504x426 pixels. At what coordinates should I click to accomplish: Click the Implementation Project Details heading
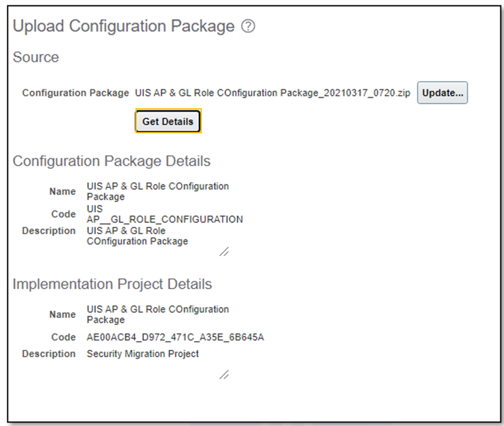[x=112, y=284]
